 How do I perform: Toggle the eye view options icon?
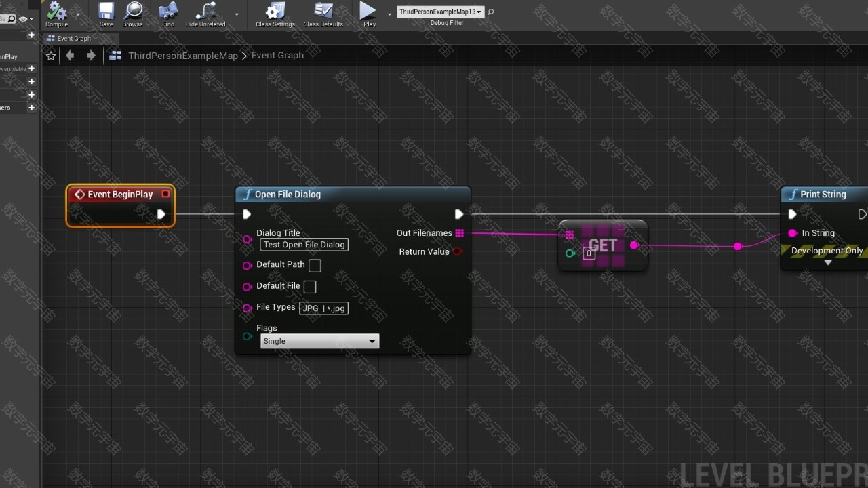coord(23,19)
